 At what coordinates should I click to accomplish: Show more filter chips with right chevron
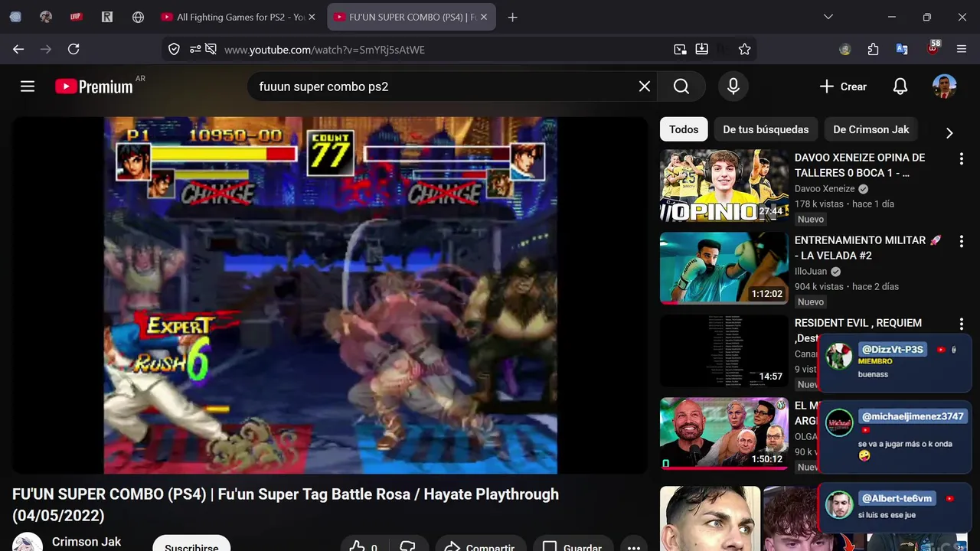click(949, 133)
